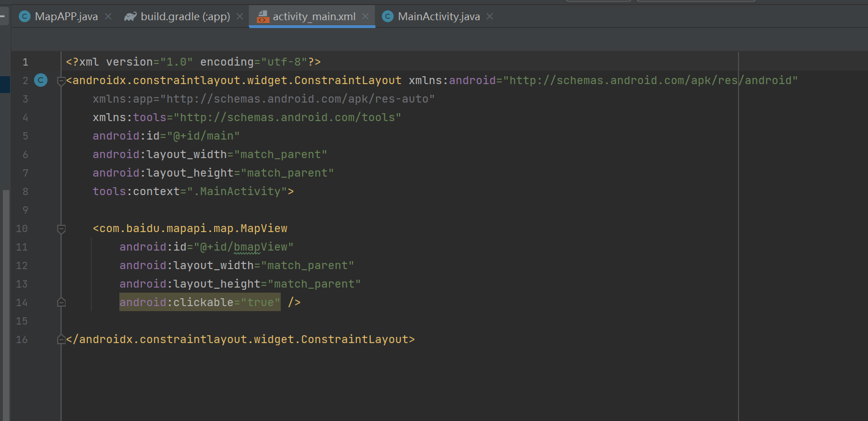Click MapView layout_width on line 12
The width and height of the screenshot is (868, 421).
click(x=237, y=265)
